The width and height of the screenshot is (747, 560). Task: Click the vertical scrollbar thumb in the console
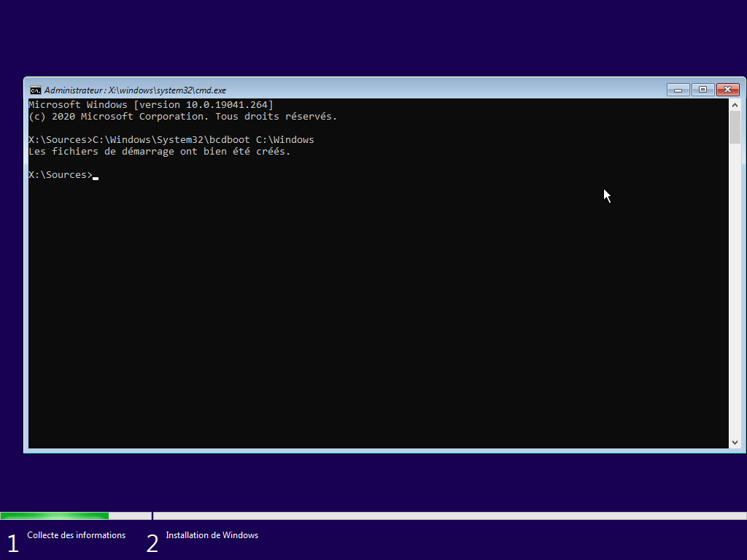pos(735,127)
